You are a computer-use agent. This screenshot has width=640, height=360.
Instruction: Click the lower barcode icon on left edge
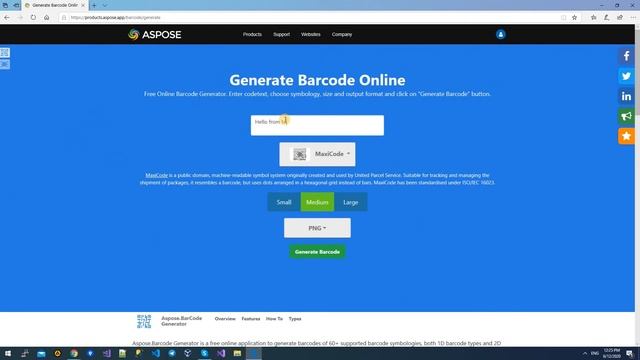5,64
